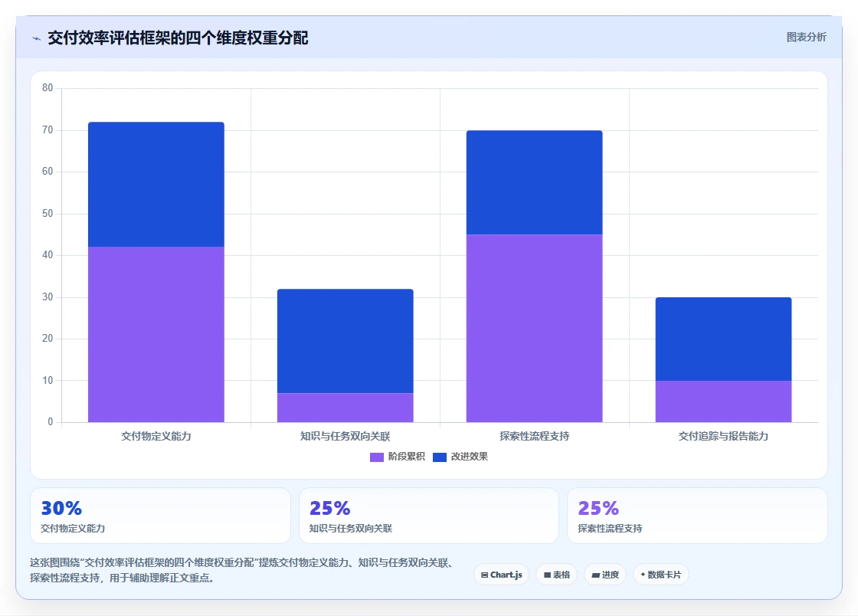Image resolution: width=858 pixels, height=616 pixels.
Task: Toggle the 改进效果 legend blue swatch
Action: 440,457
